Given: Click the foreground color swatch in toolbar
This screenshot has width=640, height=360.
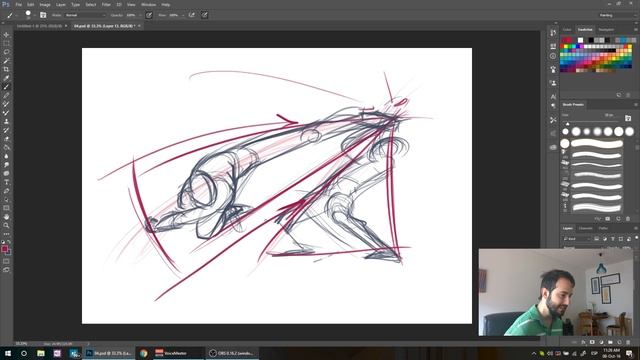Looking at the screenshot, I should (x=4, y=249).
